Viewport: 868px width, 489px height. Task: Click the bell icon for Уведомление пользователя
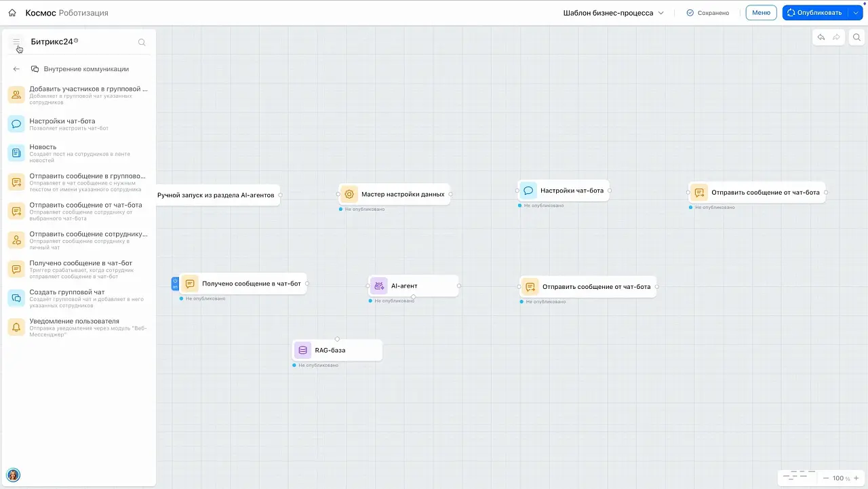point(16,326)
